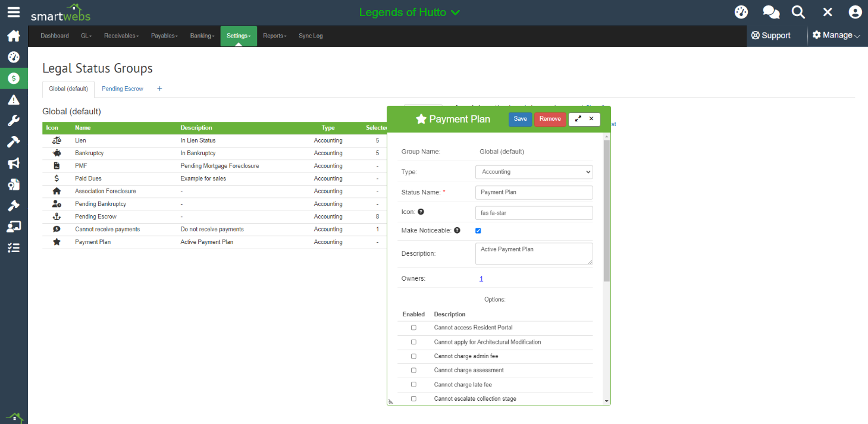Select the Paid Dues row name
Image resolution: width=868 pixels, height=424 pixels.
(x=88, y=178)
